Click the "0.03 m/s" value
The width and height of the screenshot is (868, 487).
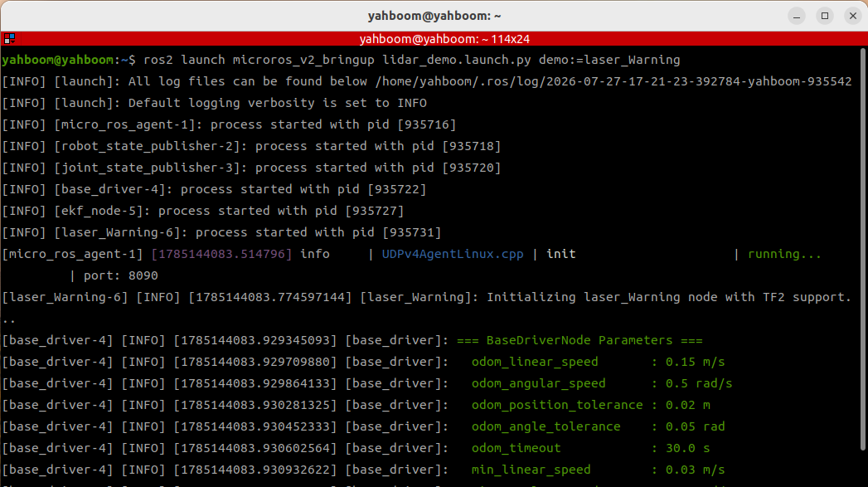pyautogui.click(x=696, y=470)
